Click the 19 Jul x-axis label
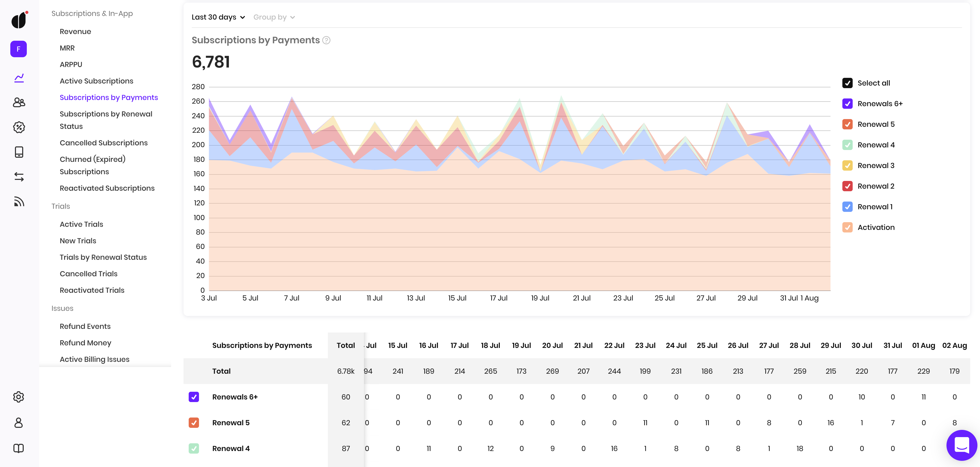This screenshot has width=980, height=467. coord(540,298)
